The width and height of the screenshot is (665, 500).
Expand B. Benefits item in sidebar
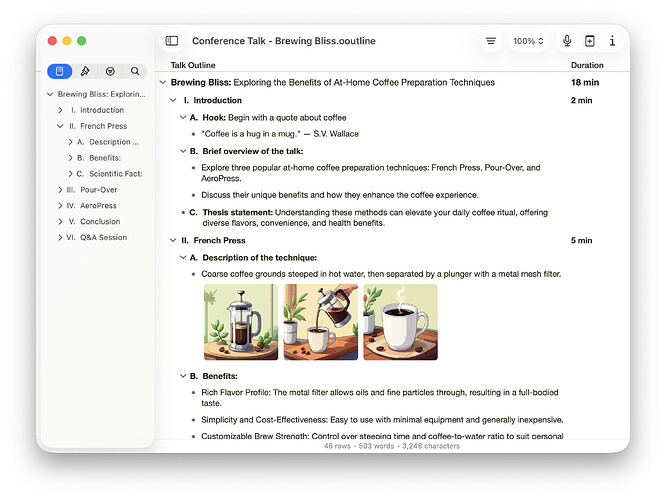click(70, 158)
